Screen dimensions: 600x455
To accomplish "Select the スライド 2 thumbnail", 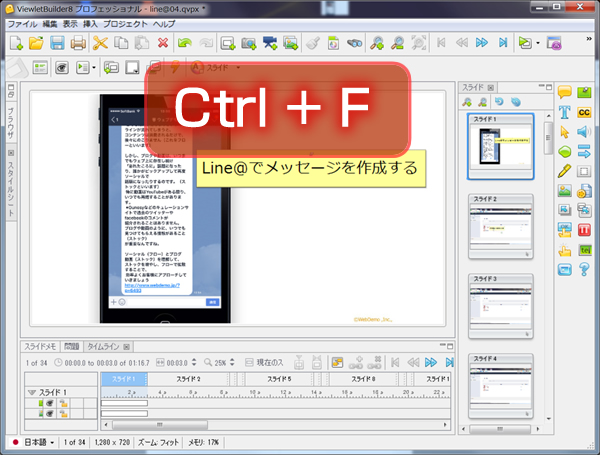I will [x=500, y=220].
